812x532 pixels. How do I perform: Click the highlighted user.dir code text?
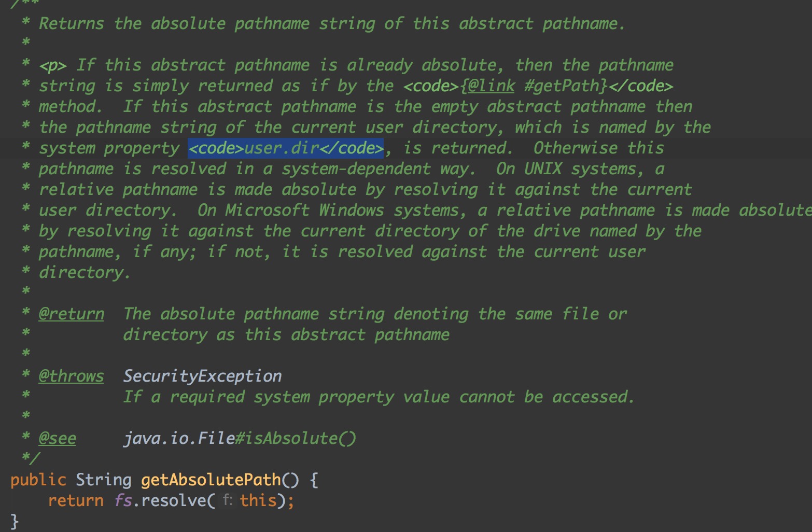286,148
